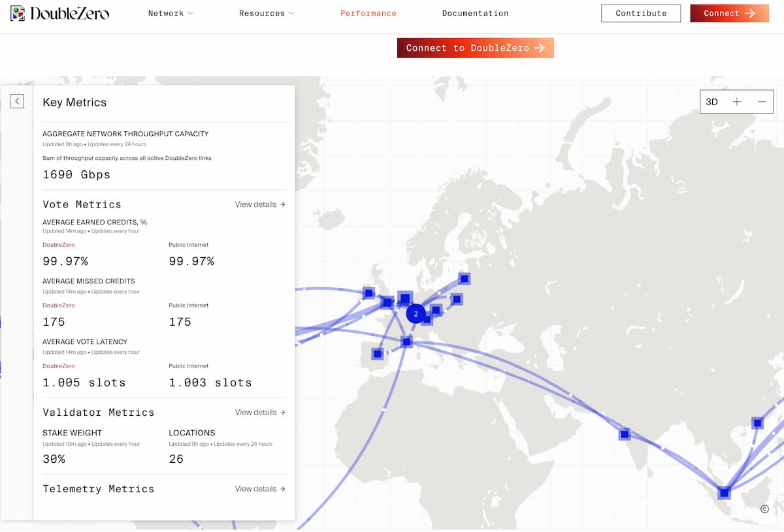Click the 1690 Gbps throughput value
The image size is (784, 532).
[x=76, y=175]
